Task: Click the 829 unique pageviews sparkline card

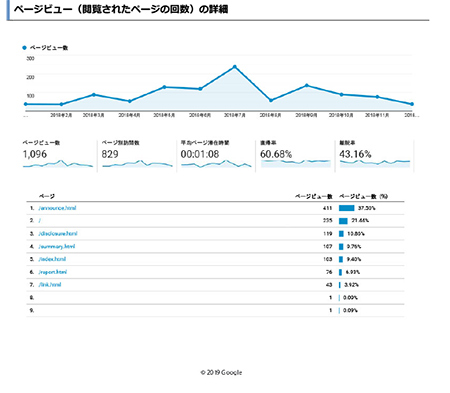Action: click(137, 155)
